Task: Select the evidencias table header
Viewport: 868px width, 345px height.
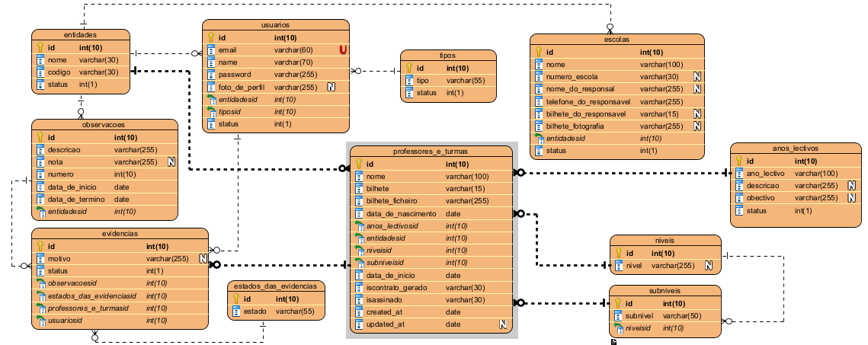Action: pyautogui.click(x=119, y=234)
